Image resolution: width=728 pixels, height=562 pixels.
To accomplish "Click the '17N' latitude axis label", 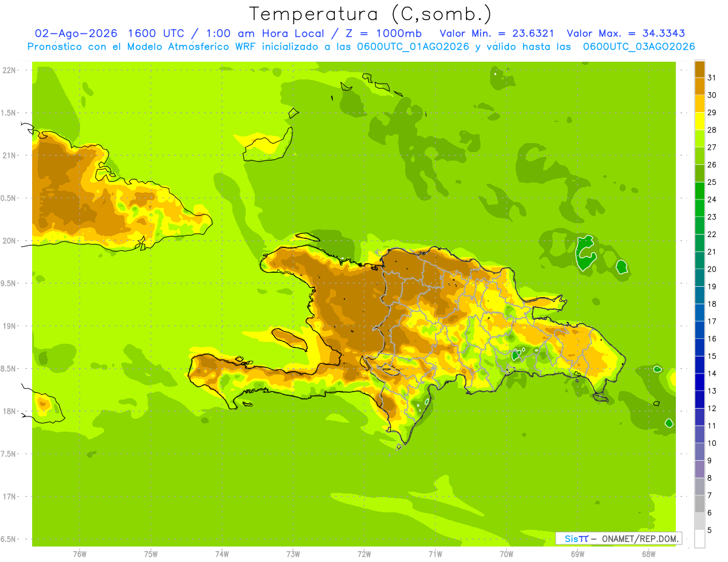I will point(9,497).
